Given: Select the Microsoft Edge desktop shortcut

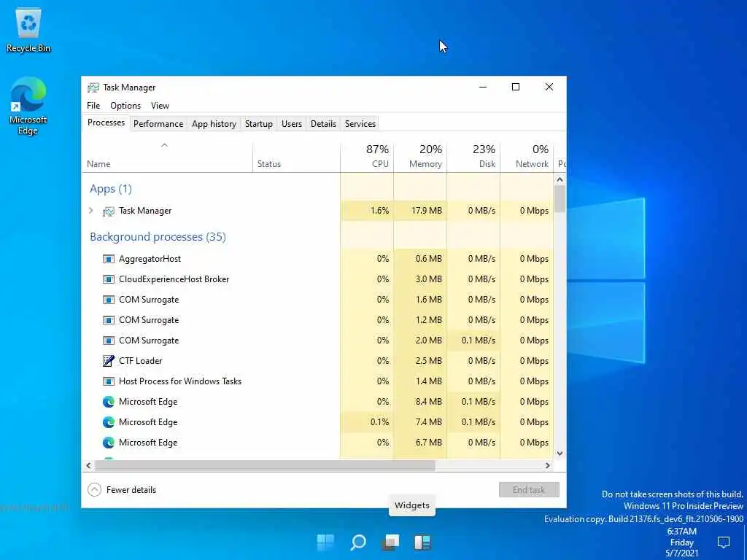Looking at the screenshot, I should click(x=28, y=106).
